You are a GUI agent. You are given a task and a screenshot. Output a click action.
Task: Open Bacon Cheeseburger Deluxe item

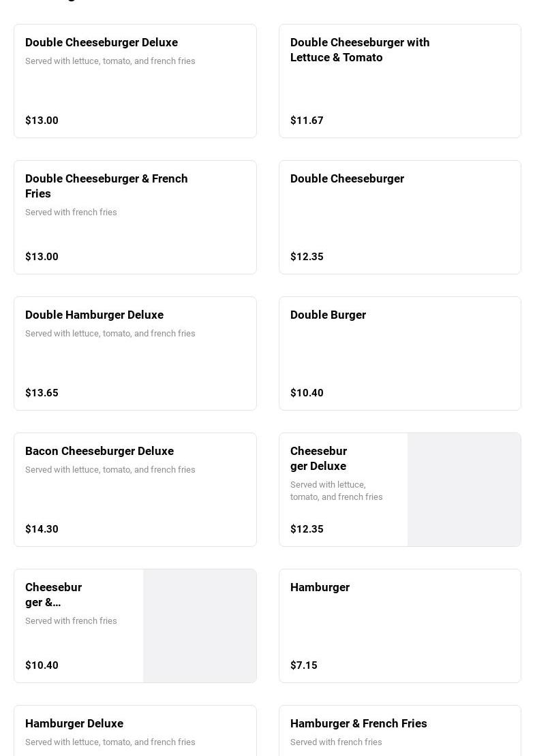tap(100, 451)
